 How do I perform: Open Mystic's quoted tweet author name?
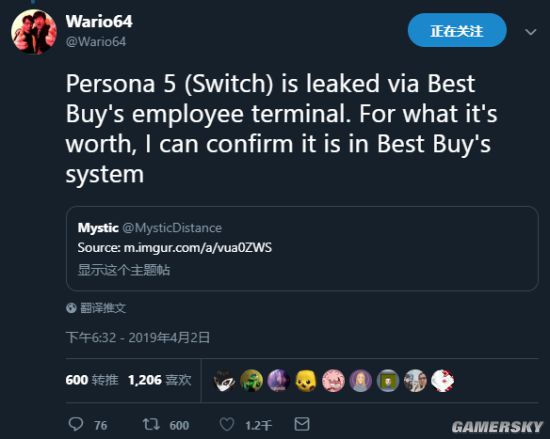[98, 228]
